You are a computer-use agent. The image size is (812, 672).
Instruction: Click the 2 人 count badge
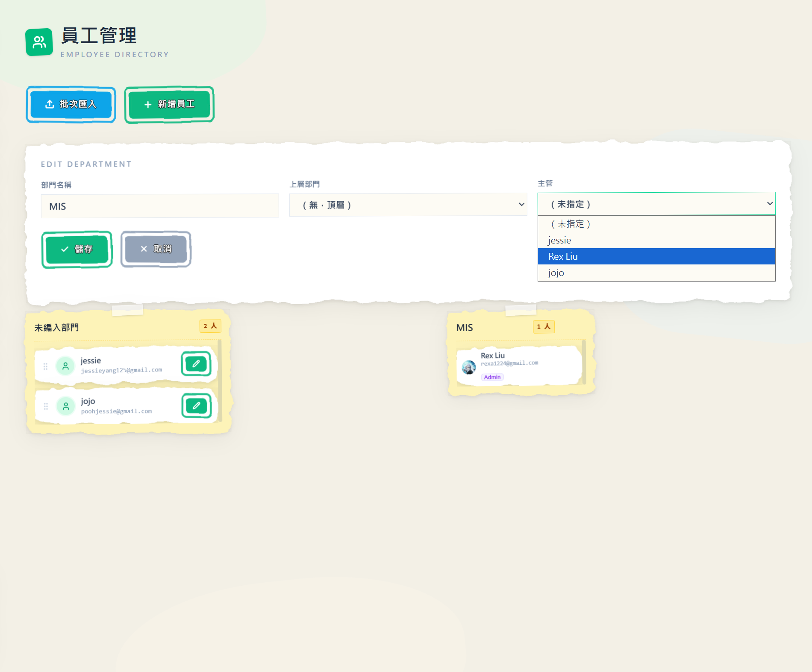[210, 326]
